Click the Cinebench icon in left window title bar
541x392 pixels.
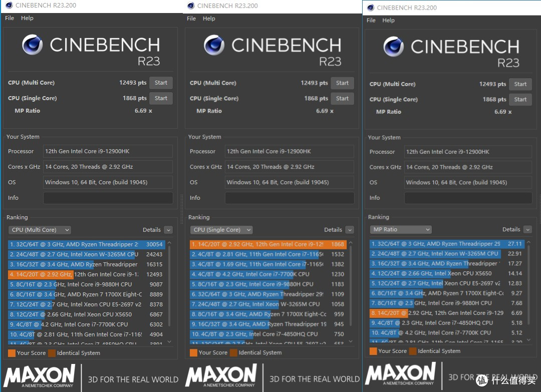coord(9,5)
